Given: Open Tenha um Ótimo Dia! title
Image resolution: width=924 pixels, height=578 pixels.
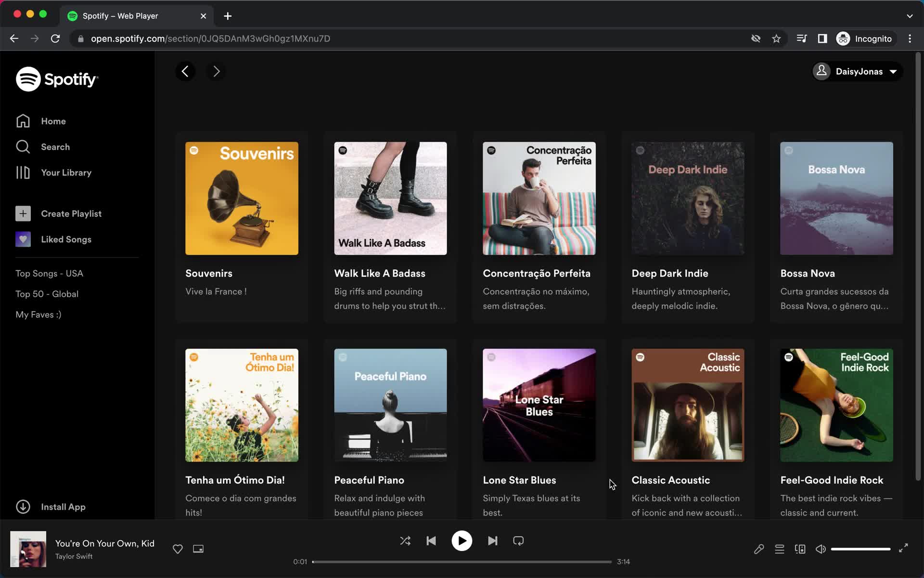Looking at the screenshot, I should coord(235,480).
